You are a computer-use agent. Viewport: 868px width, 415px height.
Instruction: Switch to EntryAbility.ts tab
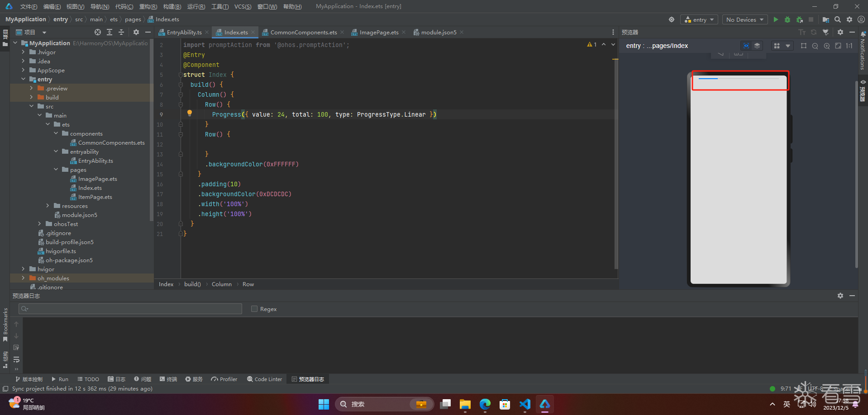(x=184, y=32)
